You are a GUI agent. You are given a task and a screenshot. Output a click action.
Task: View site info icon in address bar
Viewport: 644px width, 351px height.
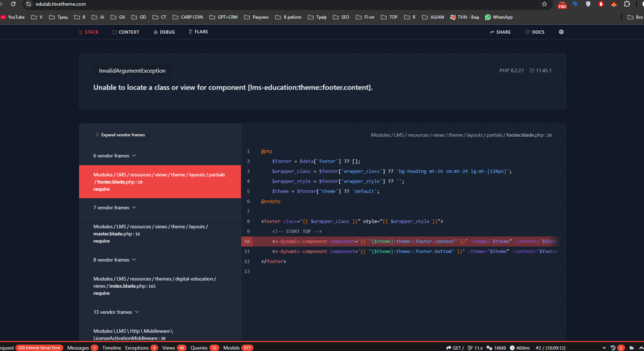(x=29, y=4)
